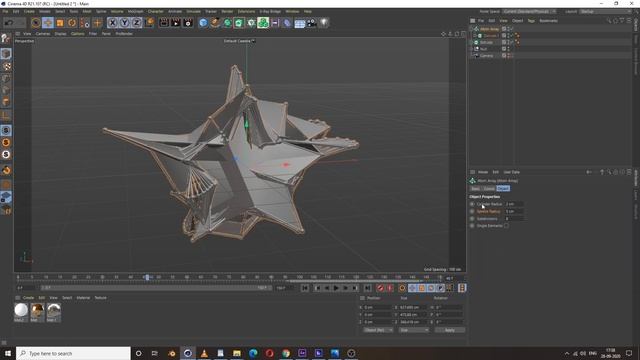Click taskbar search box
This screenshot has height=360, width=640.
coord(73,353)
